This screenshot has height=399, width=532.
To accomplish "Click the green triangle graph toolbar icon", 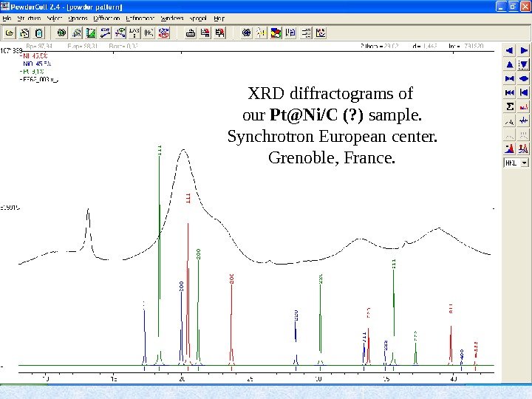I will click(91, 33).
